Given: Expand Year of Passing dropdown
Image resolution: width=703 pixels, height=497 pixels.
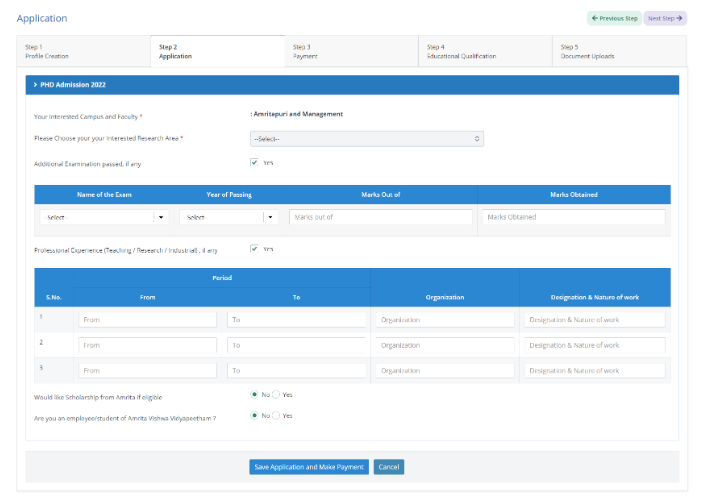Looking at the screenshot, I should [230, 217].
